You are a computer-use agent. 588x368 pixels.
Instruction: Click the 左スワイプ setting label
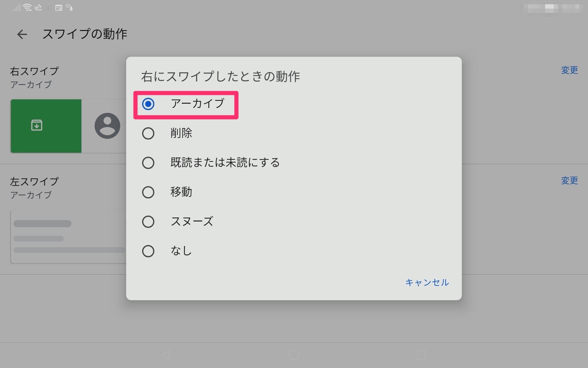(34, 182)
